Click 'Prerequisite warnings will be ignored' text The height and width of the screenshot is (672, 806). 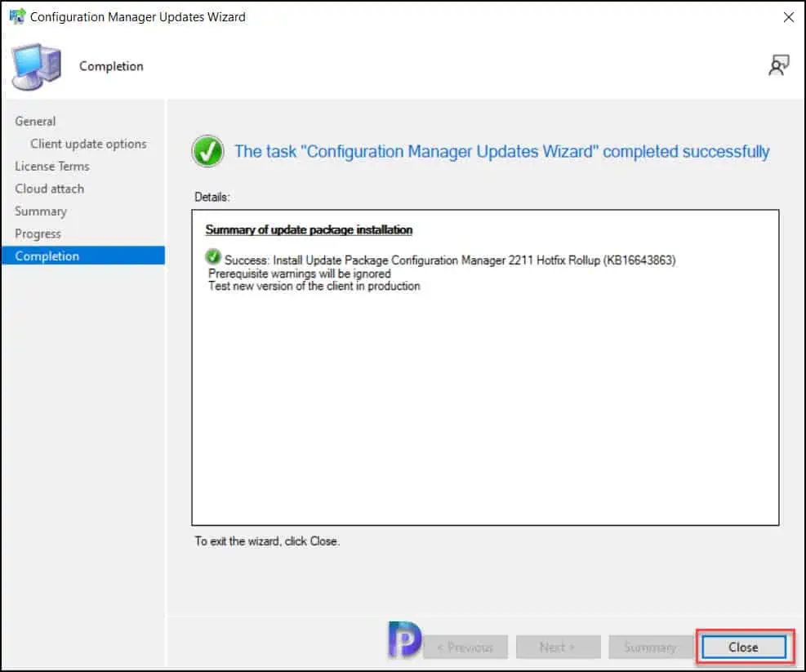300,274
